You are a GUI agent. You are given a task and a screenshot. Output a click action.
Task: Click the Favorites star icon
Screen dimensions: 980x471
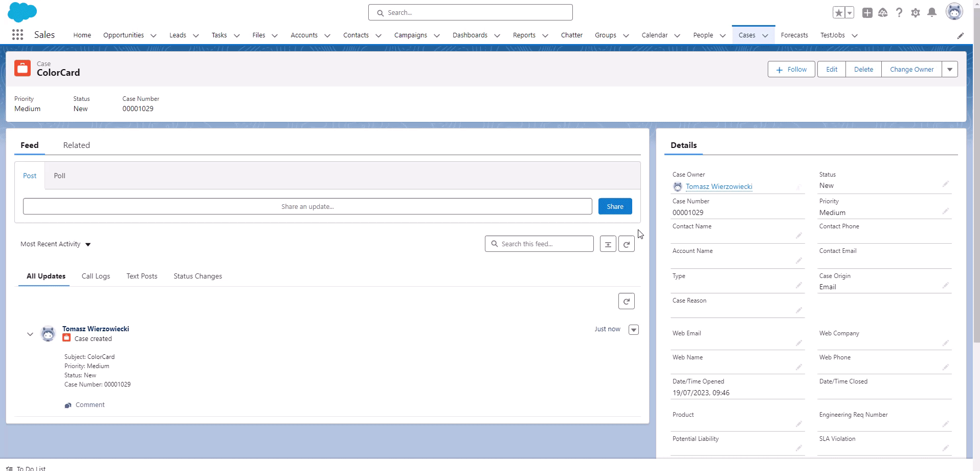[839, 12]
